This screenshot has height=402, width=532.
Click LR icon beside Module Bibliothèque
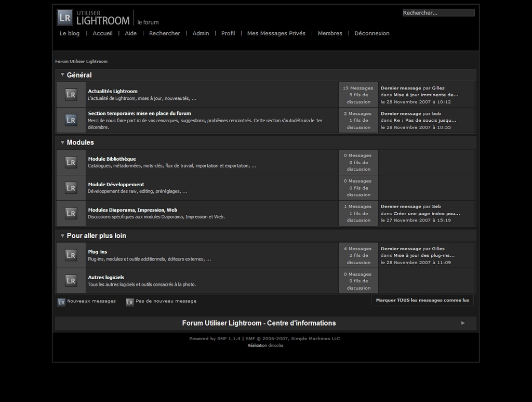coord(71,162)
